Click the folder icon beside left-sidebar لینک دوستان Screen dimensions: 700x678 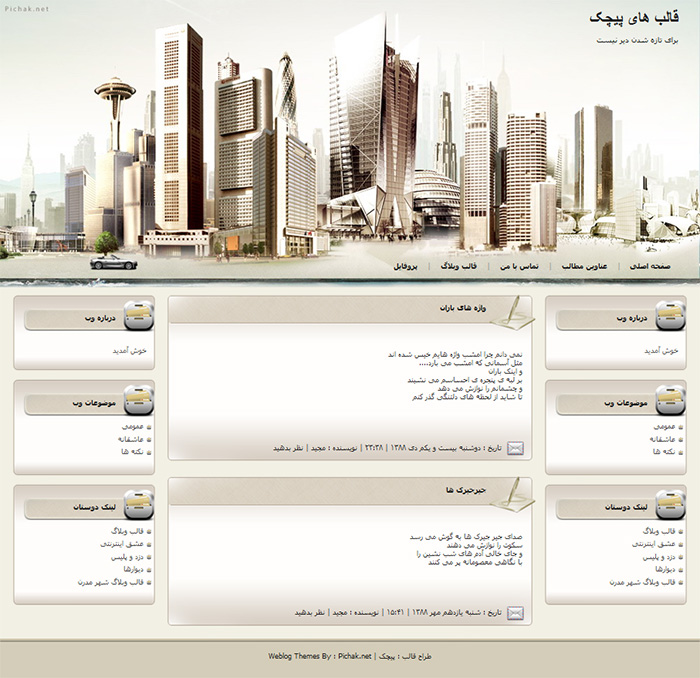[x=138, y=505]
